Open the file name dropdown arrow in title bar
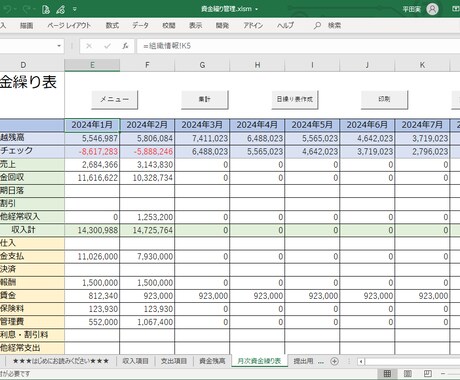 256,9
